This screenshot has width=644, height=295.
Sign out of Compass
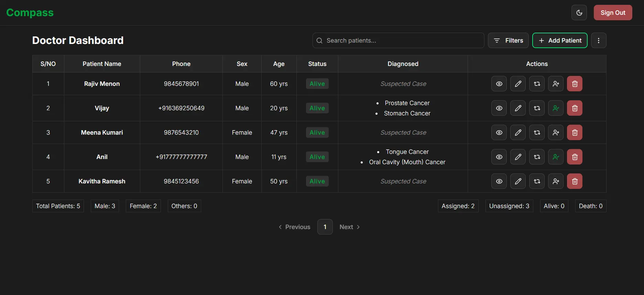coord(613,13)
